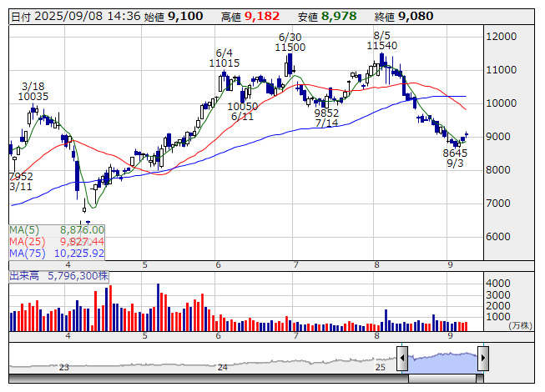The width and height of the screenshot is (545, 392).
Task: Click the left range handle arrow
Action: pos(402,358)
